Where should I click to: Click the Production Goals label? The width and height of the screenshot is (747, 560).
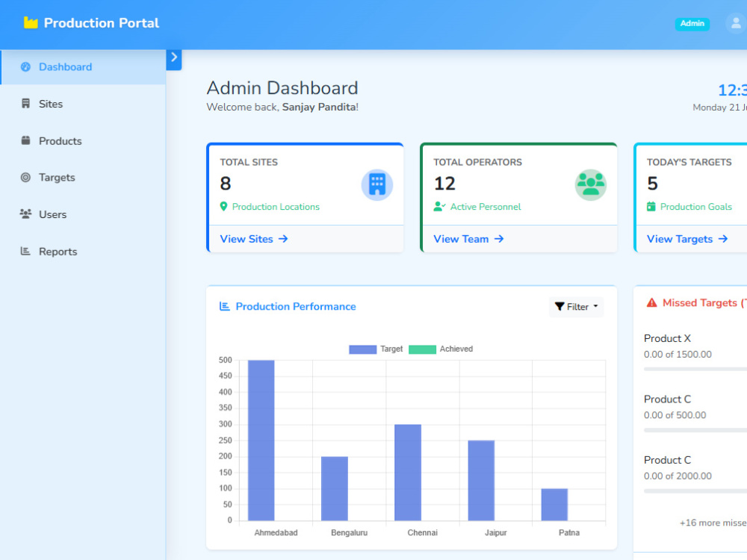(x=696, y=207)
